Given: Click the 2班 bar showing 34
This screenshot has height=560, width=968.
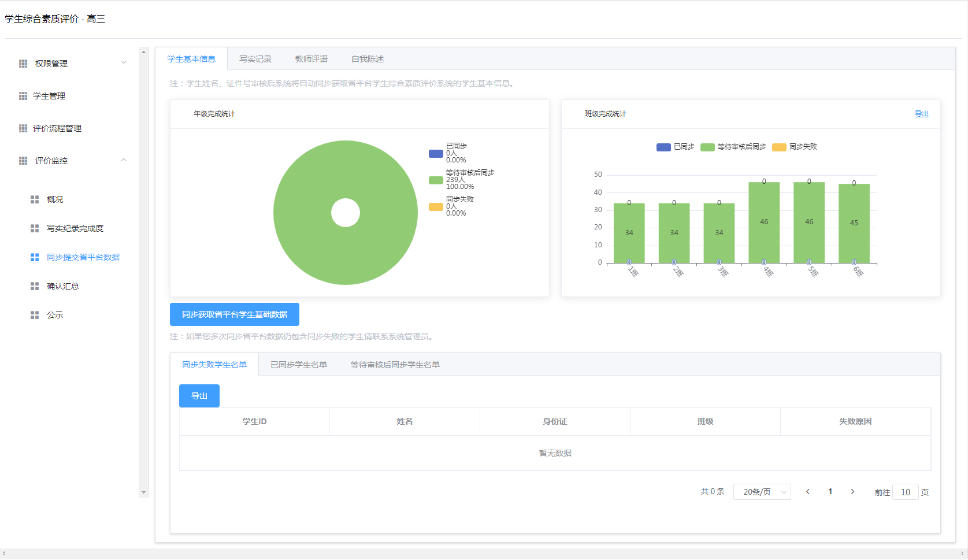Looking at the screenshot, I should click(x=674, y=233).
